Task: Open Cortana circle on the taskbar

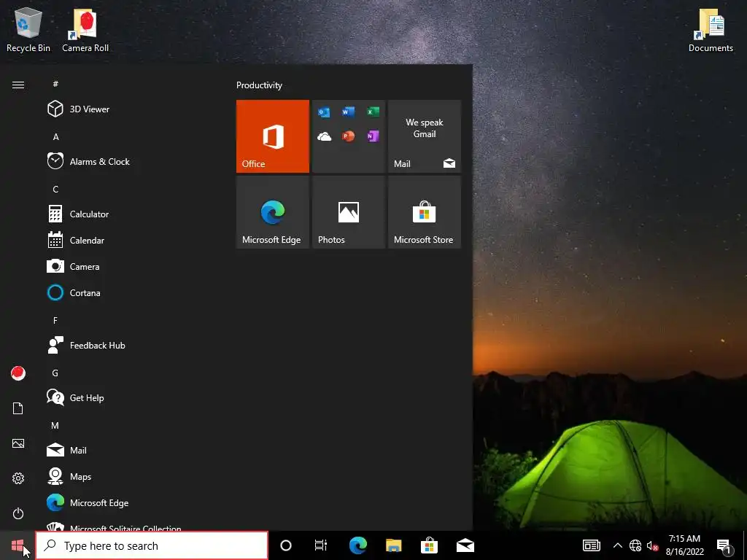Action: pyautogui.click(x=286, y=545)
